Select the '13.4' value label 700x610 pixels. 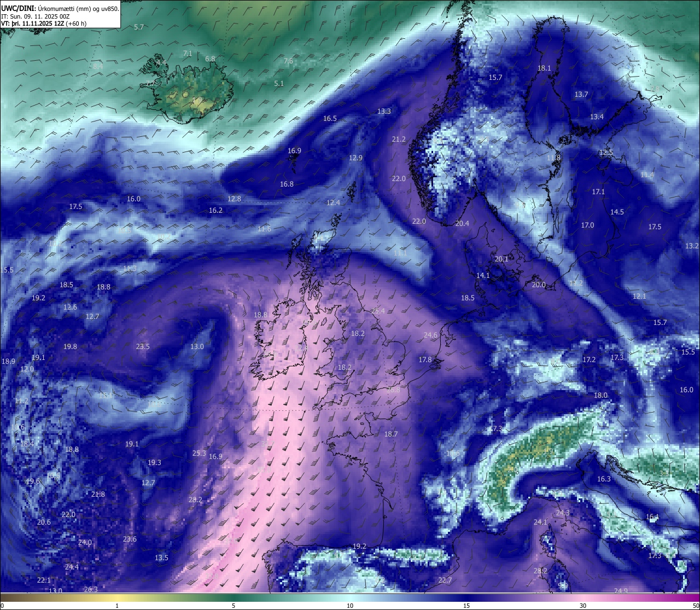coord(597,117)
